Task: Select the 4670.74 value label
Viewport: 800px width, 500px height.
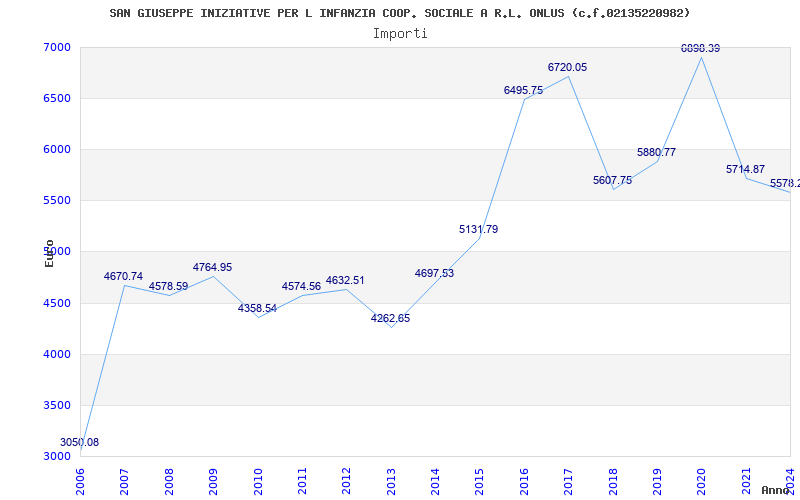Action: pos(123,276)
